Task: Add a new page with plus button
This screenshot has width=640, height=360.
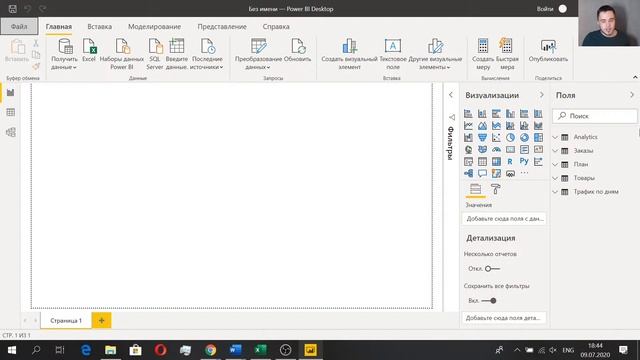Action: [102, 320]
